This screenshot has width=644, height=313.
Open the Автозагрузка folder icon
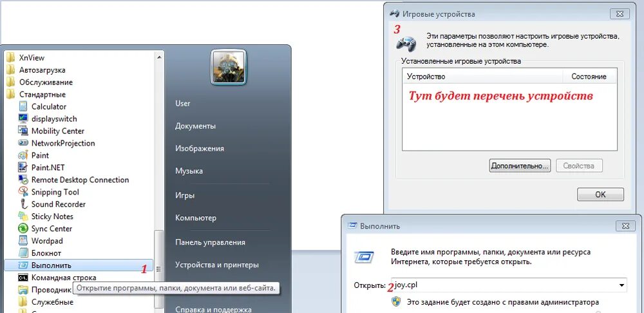[11, 70]
